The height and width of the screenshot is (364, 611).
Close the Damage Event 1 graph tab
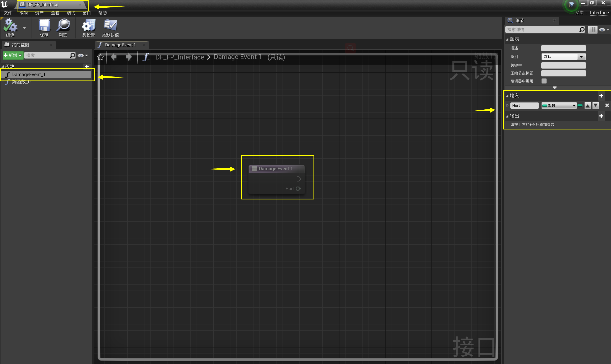[x=144, y=45]
